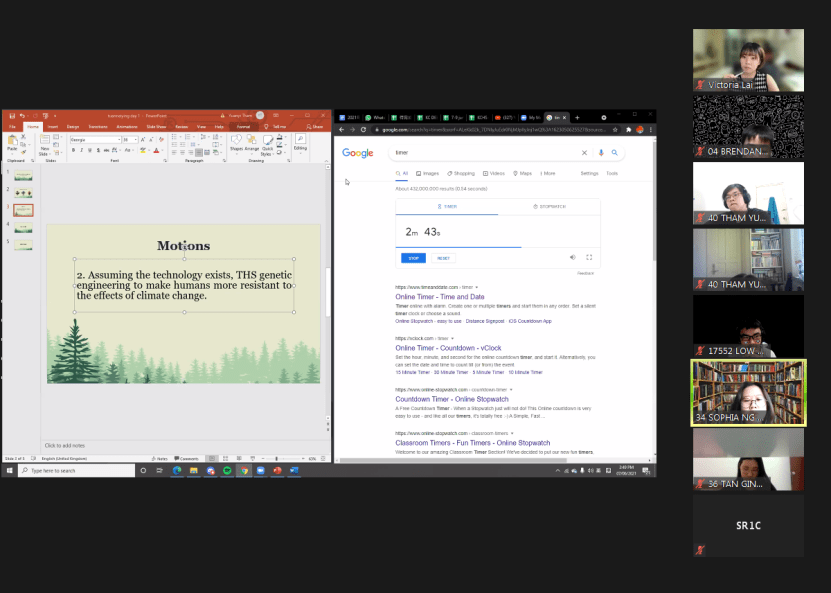Align text left in paragraph group
The image size is (831, 593).
174,152
